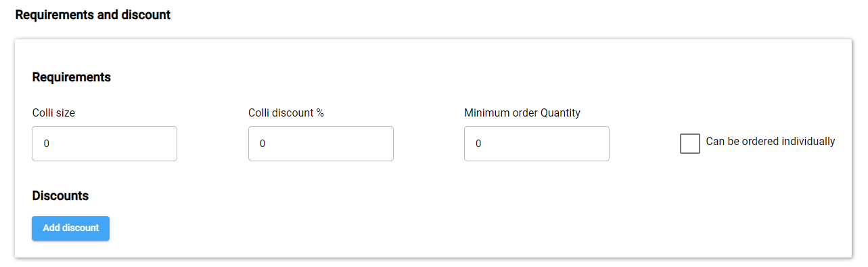Click the word individually beside the checkbox
Screen dimensions: 868x267
tap(808, 142)
